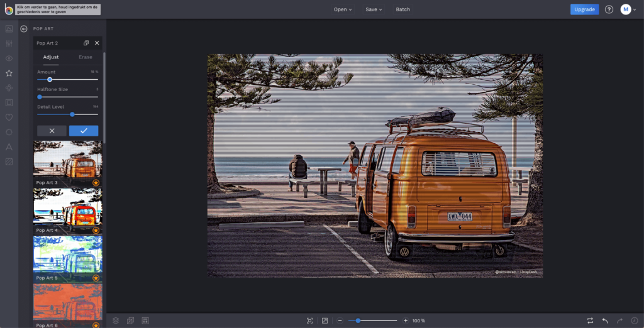Switch to the Erase tab
Screen dimensions: 644x328
pos(85,57)
